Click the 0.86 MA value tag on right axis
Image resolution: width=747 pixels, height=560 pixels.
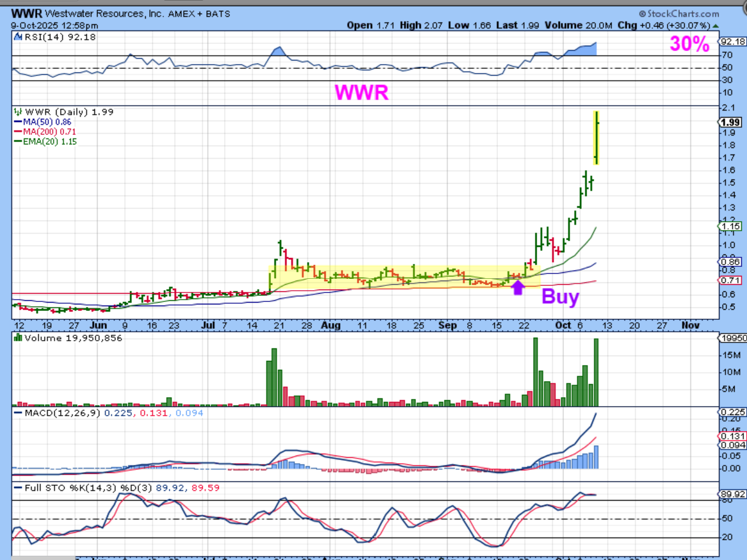[729, 262]
